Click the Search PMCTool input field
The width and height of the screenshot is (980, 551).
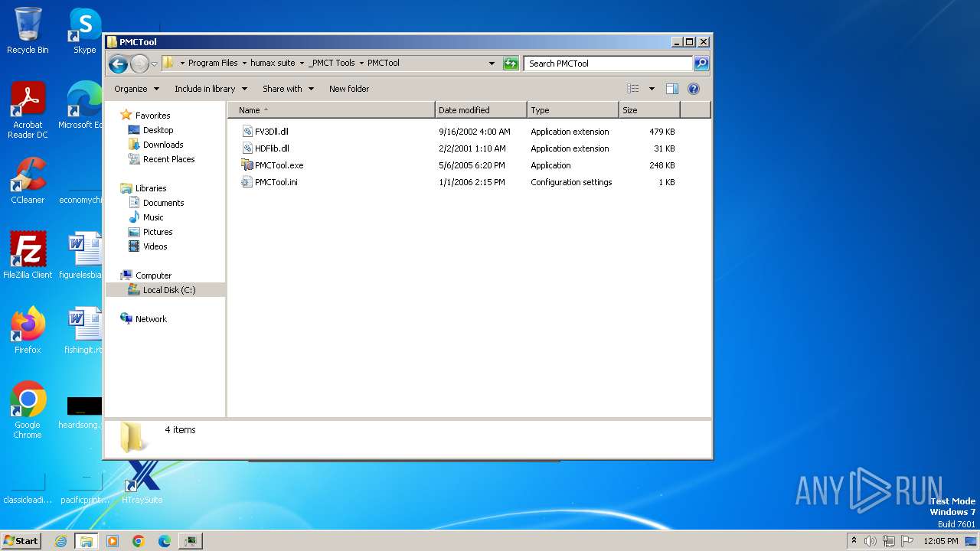click(609, 64)
